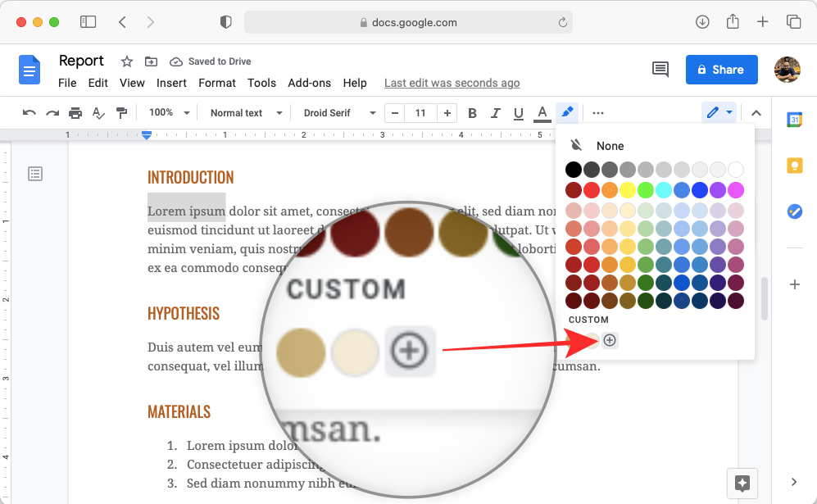Undo the last edit
817x504 pixels.
tap(30, 112)
